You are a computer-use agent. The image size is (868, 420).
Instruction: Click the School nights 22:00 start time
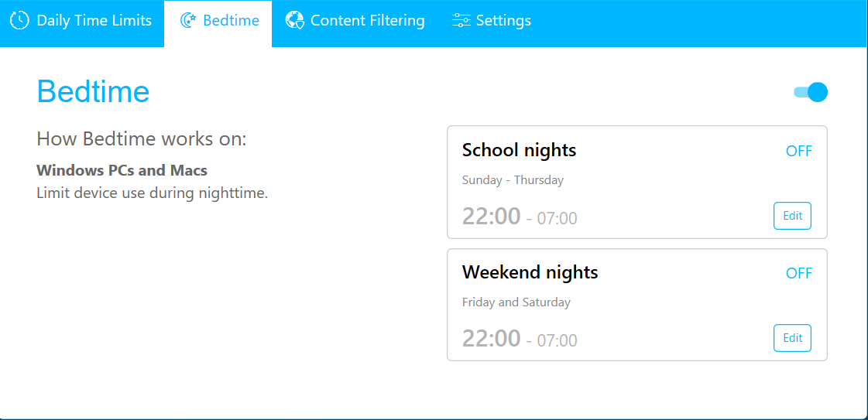491,217
